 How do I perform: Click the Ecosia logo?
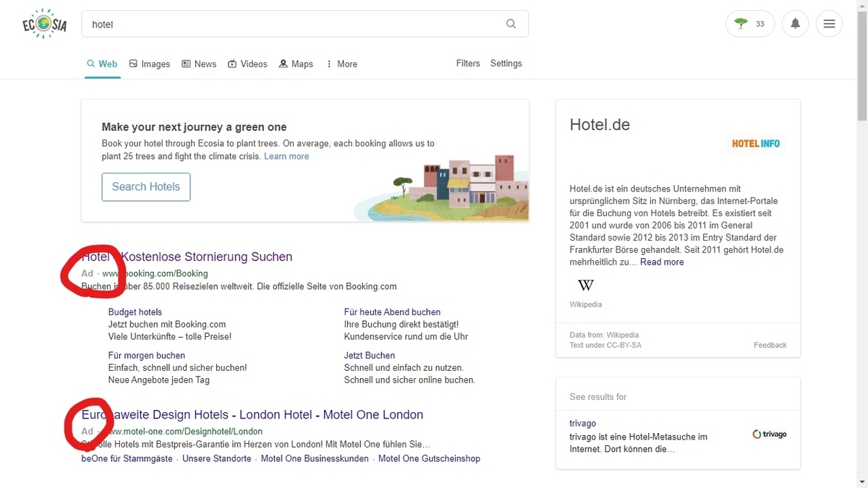[x=44, y=24]
